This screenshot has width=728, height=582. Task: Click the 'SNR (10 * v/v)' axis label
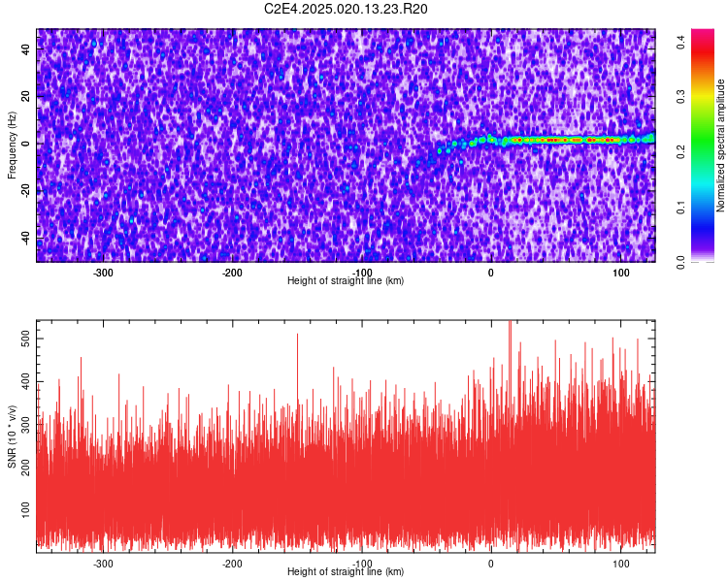pyautogui.click(x=12, y=436)
